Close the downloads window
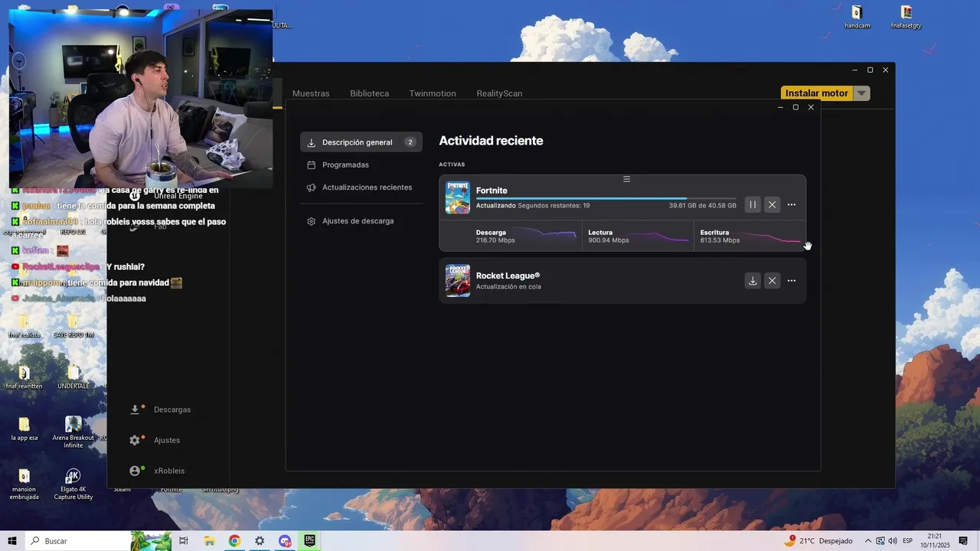 click(x=811, y=107)
